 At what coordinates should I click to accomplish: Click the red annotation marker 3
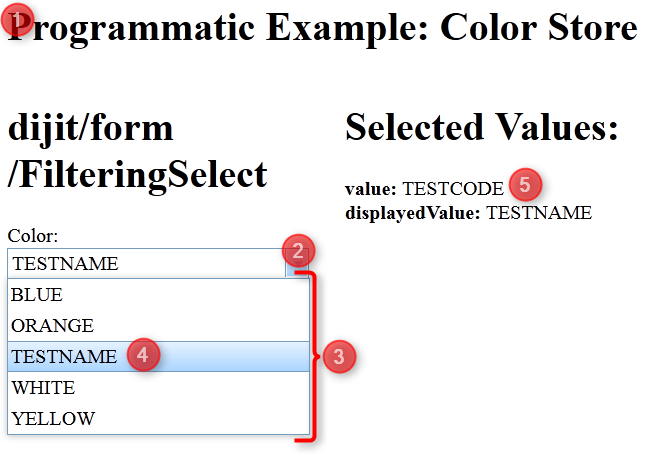[x=339, y=356]
